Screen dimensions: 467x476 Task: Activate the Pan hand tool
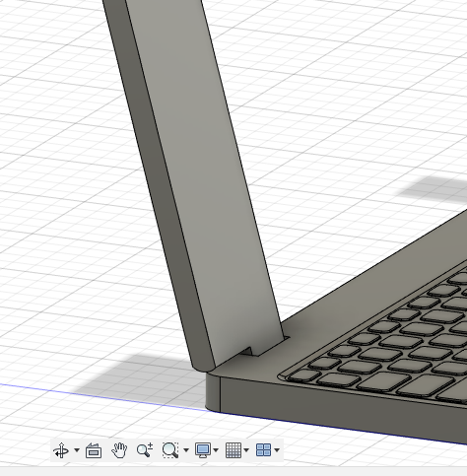tap(119, 450)
